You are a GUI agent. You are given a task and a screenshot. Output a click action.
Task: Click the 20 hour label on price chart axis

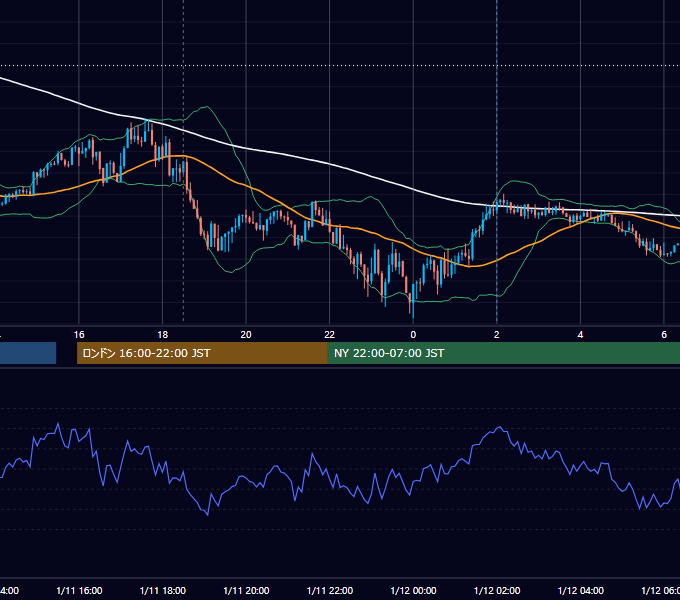(x=246, y=335)
